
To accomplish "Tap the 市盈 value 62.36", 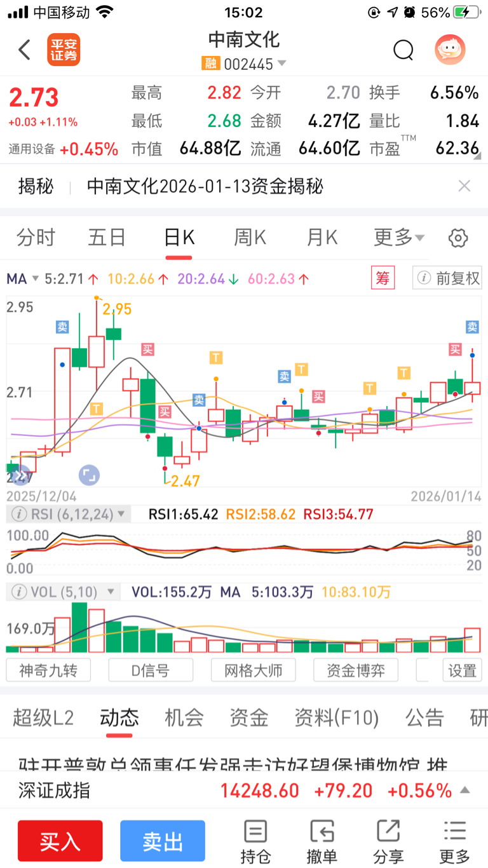I will (x=457, y=148).
